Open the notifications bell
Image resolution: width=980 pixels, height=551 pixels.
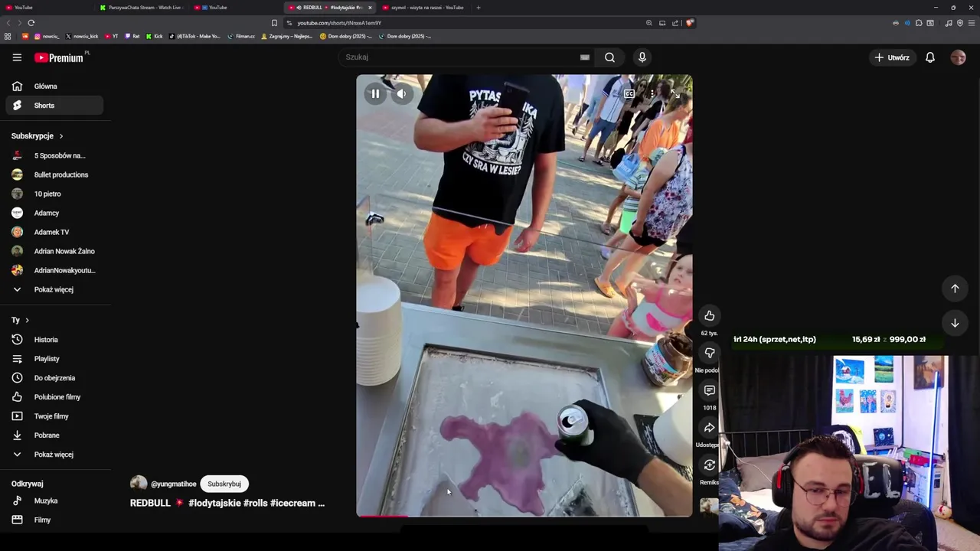click(x=930, y=57)
